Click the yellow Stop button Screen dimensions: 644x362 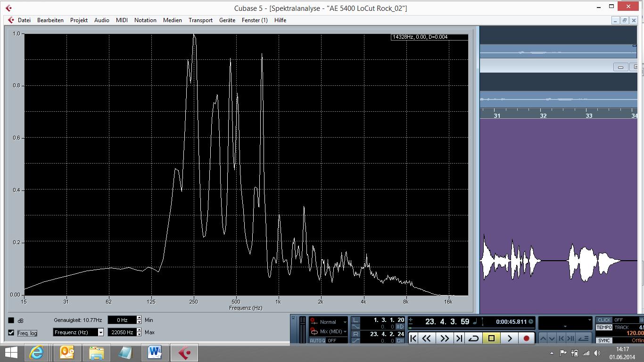click(x=491, y=338)
